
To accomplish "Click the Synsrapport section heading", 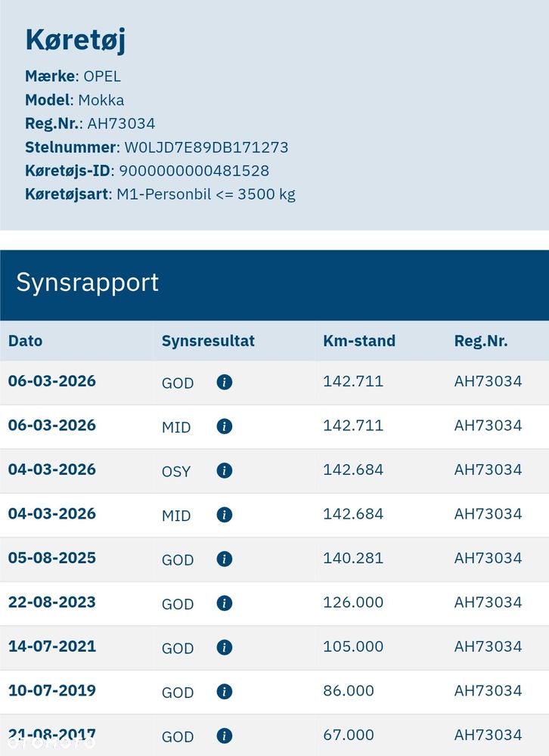I will 88,282.
